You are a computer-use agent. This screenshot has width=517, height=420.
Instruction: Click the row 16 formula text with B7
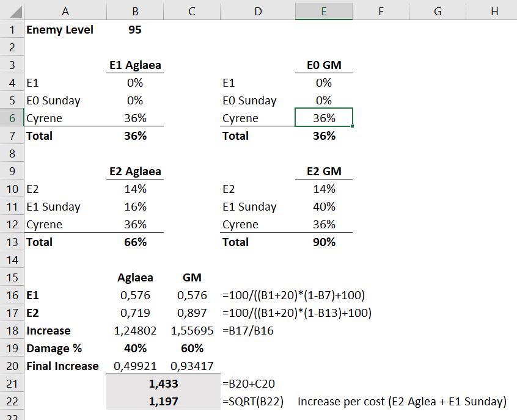point(293,295)
